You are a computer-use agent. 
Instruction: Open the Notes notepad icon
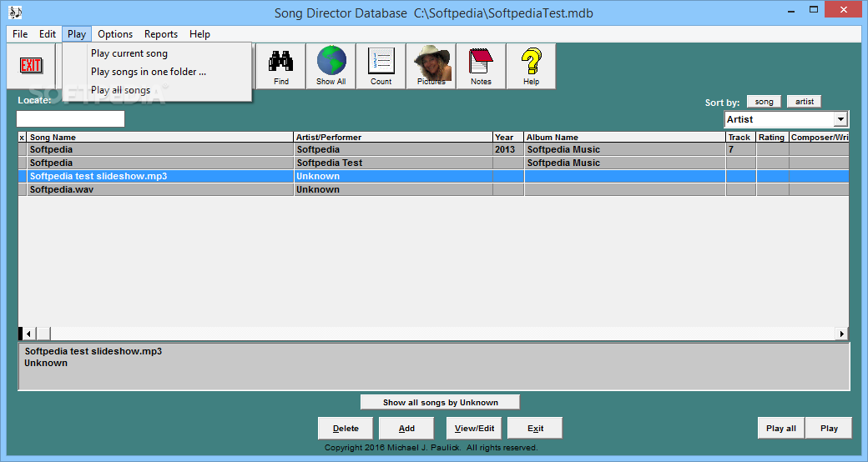[x=481, y=66]
